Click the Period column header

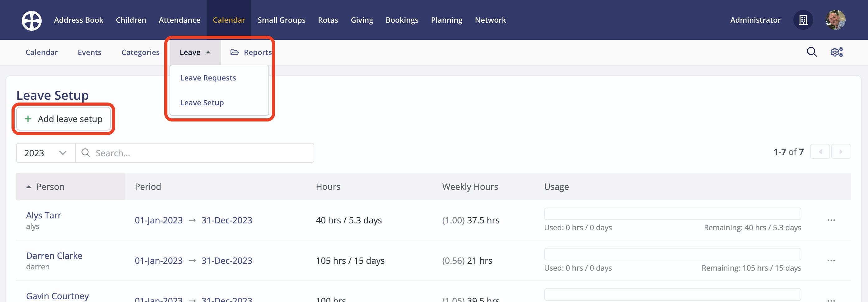(x=148, y=186)
